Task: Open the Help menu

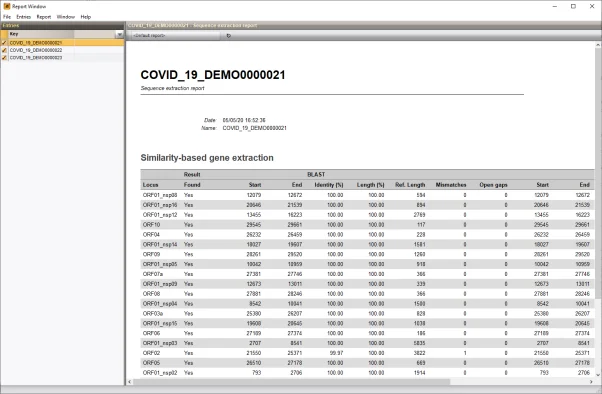Action: click(x=86, y=17)
